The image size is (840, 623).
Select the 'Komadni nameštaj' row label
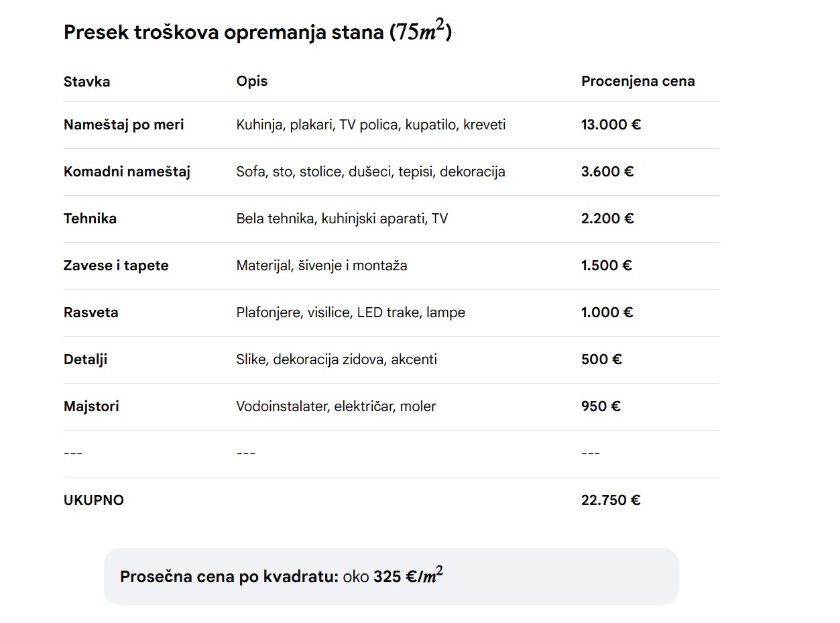(127, 172)
